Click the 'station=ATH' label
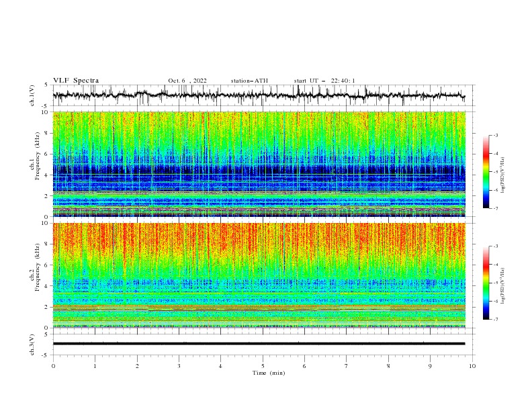This screenshot has width=532, height=411. click(x=249, y=81)
